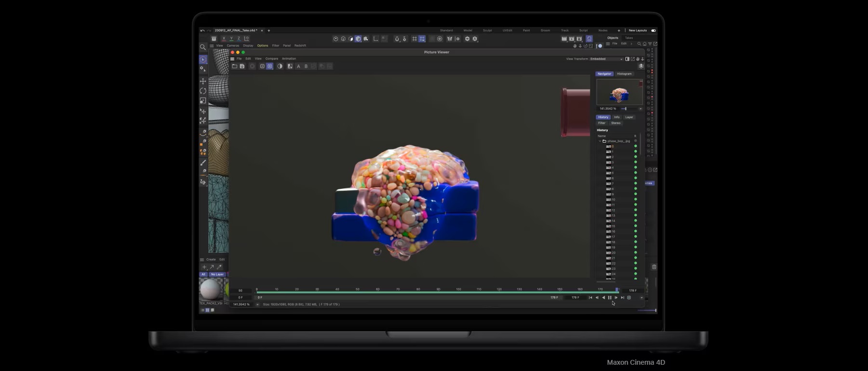
Task: Click Picture Viewer hamburger menu icon
Action: coord(232,59)
